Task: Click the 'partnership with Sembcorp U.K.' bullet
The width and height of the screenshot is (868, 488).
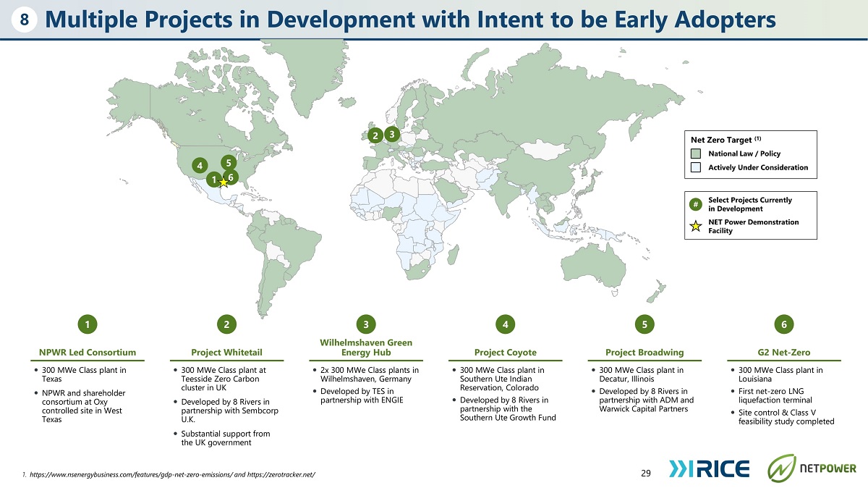Action: (230, 411)
